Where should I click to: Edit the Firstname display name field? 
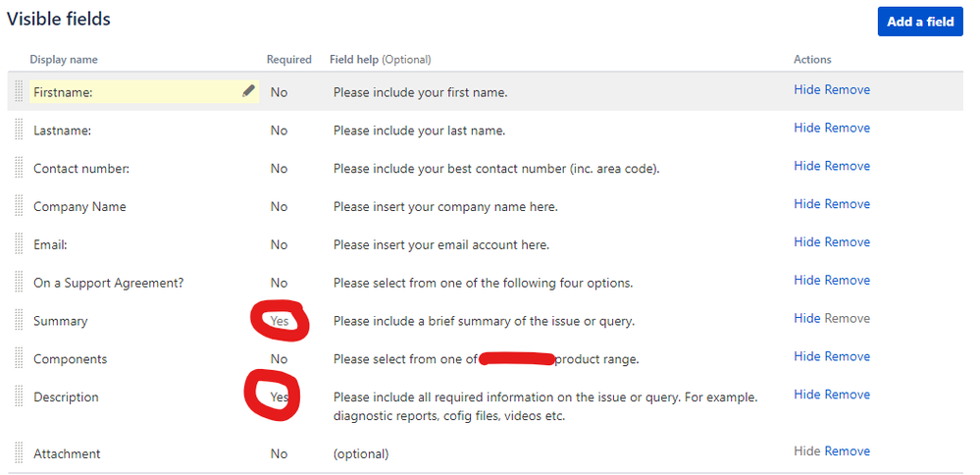(144, 92)
